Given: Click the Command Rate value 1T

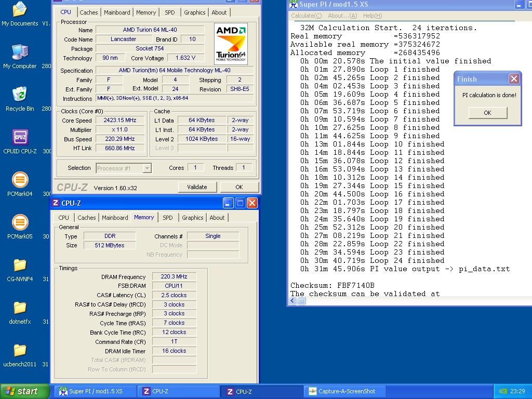Looking at the screenshot, I should [174, 342].
